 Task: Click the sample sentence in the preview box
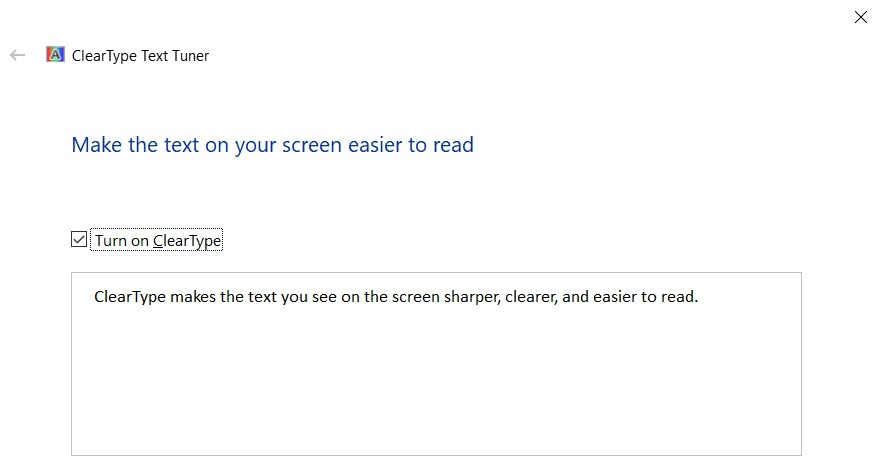395,297
